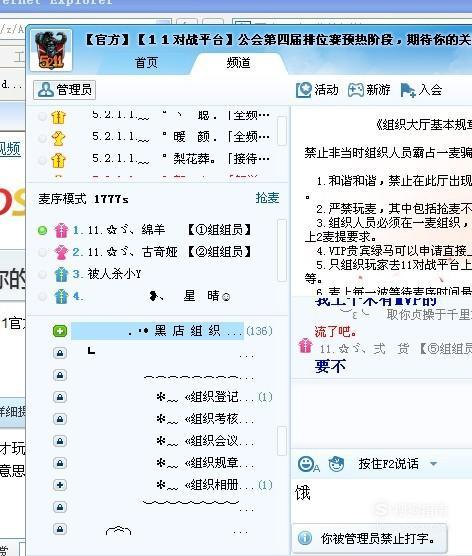
Task: Click the blue shirt icon beside 星晴
Action: [61, 296]
